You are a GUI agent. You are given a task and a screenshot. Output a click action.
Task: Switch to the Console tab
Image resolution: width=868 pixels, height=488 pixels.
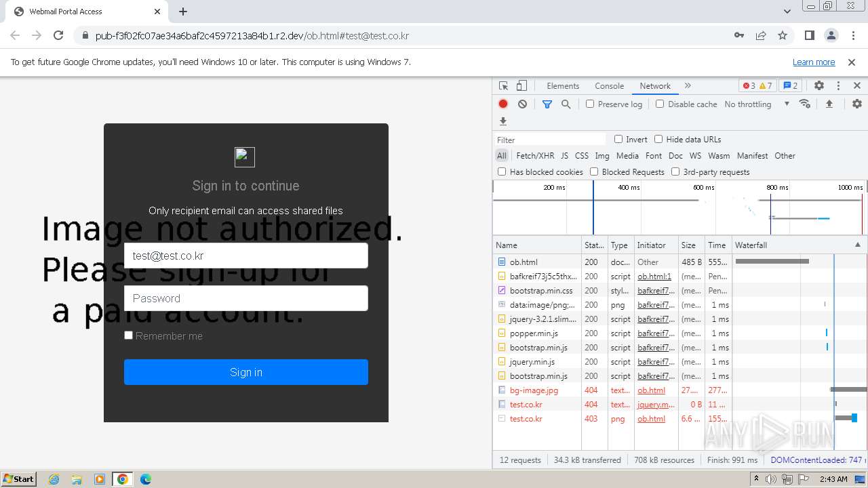[609, 86]
